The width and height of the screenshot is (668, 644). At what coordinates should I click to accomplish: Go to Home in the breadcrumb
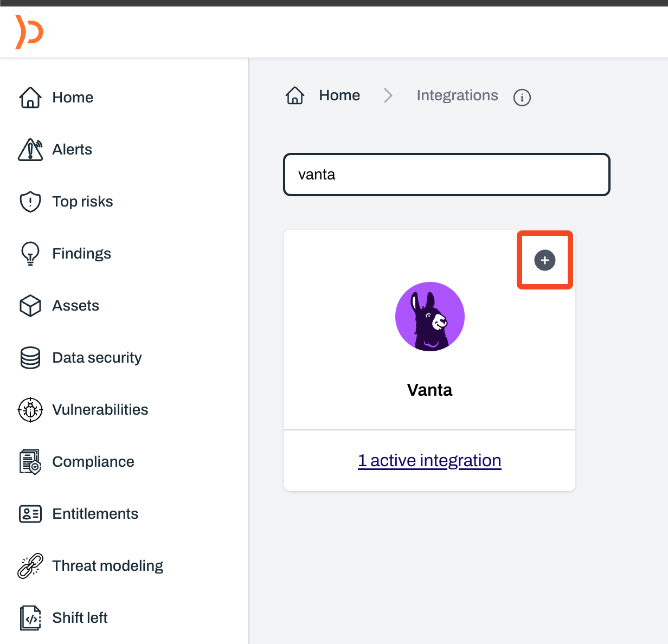coord(339,95)
